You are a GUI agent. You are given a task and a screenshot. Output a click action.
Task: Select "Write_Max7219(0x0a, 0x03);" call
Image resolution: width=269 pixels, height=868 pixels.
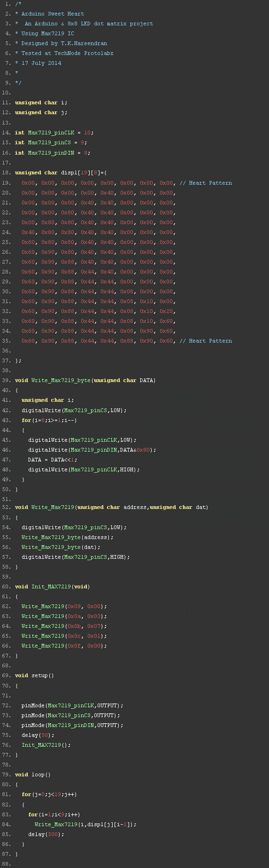click(64, 616)
